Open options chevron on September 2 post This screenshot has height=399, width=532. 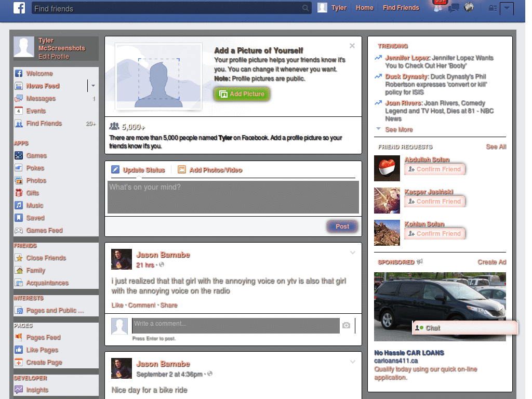pos(353,362)
